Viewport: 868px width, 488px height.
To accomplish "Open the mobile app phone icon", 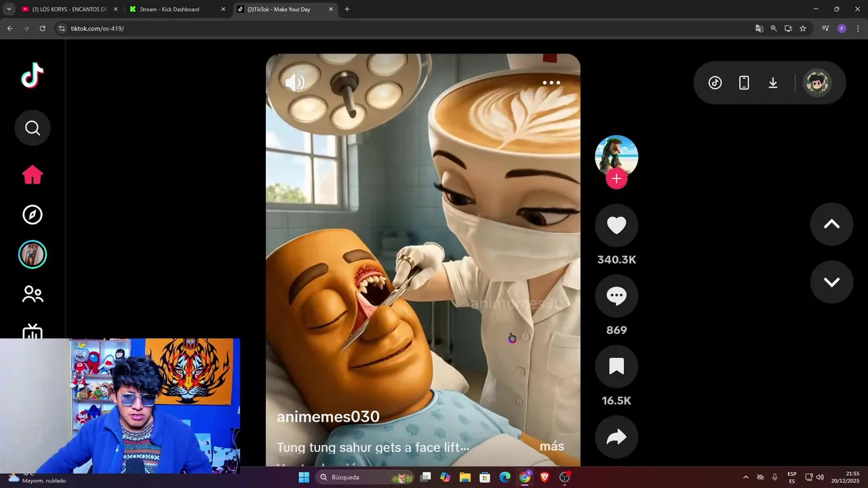I will [x=744, y=83].
